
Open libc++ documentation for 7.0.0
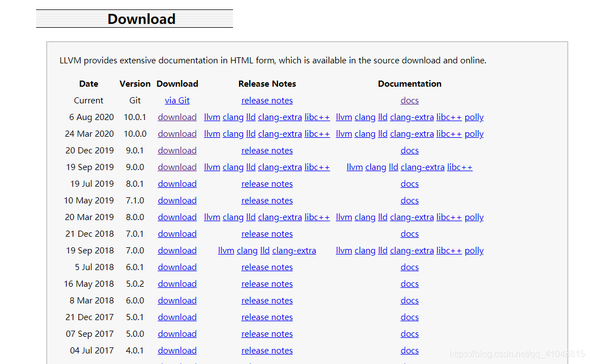[x=449, y=251]
